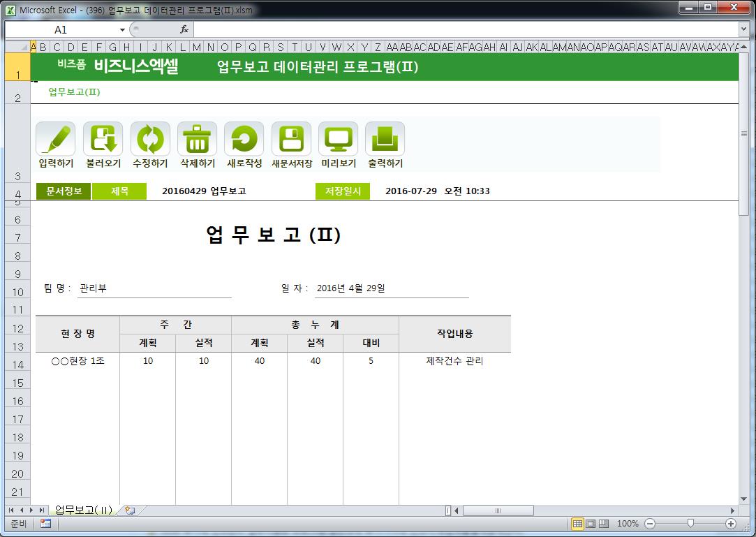Viewport: 756px width, 537px height.
Task: Switch to Page Break Preview view
Action: (x=604, y=524)
